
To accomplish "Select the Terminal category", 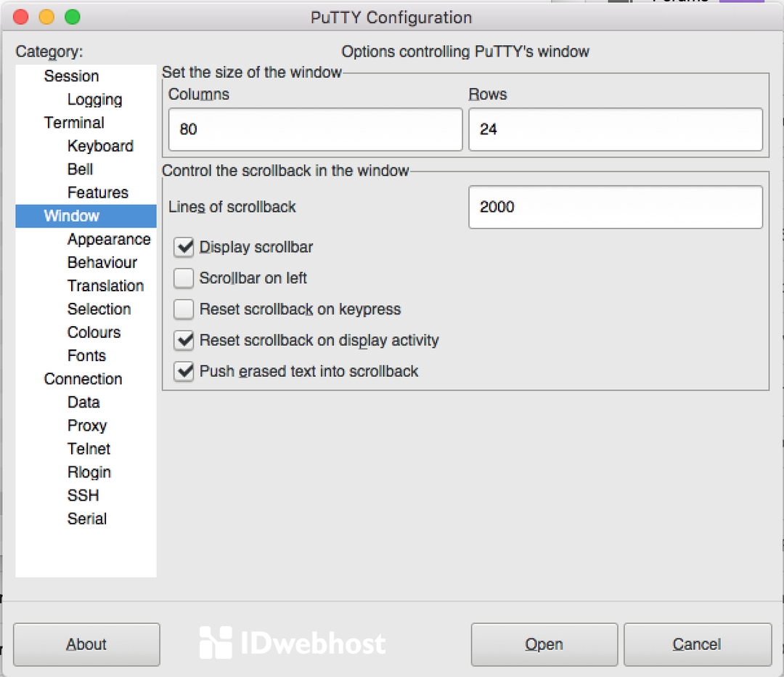I will tap(74, 123).
